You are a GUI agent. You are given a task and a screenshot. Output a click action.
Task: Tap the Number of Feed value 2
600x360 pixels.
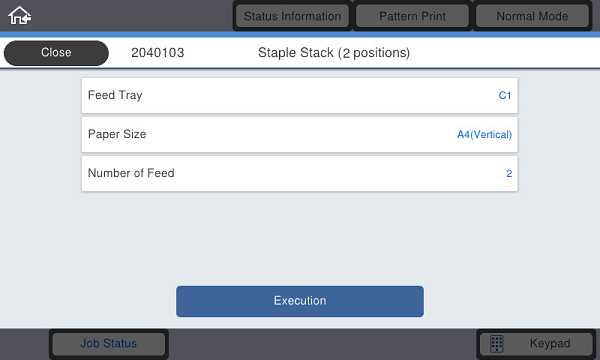tap(509, 174)
